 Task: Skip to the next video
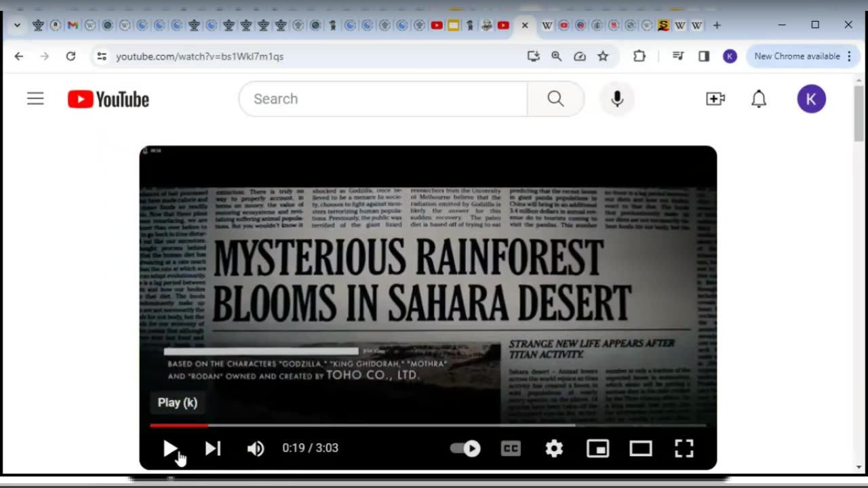213,448
